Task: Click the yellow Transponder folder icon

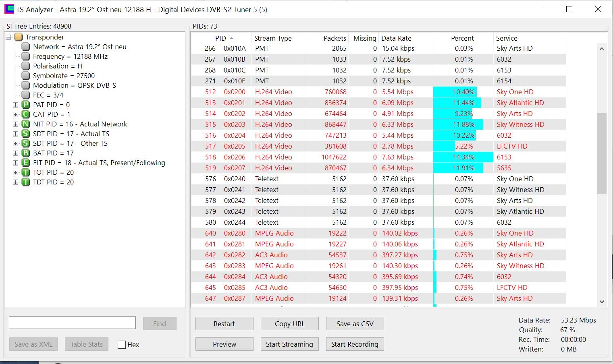Action: 19,37
